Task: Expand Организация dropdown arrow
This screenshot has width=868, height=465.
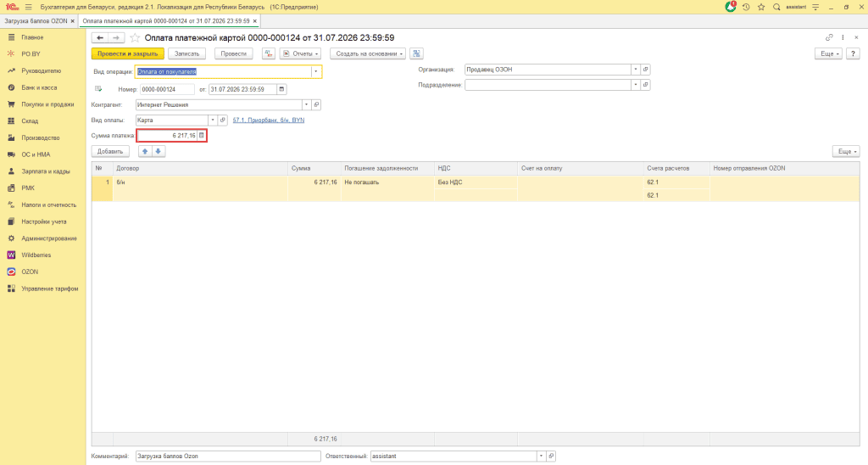Action: [636, 70]
